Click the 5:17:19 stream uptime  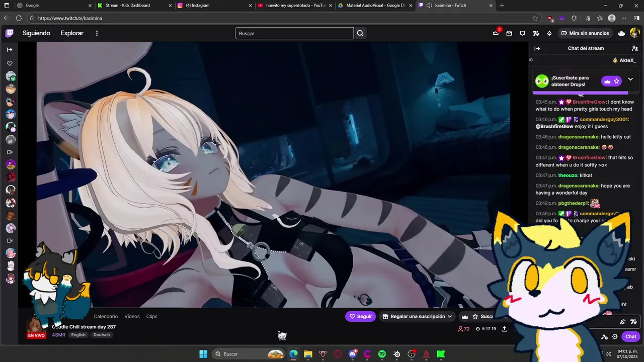coord(486,329)
